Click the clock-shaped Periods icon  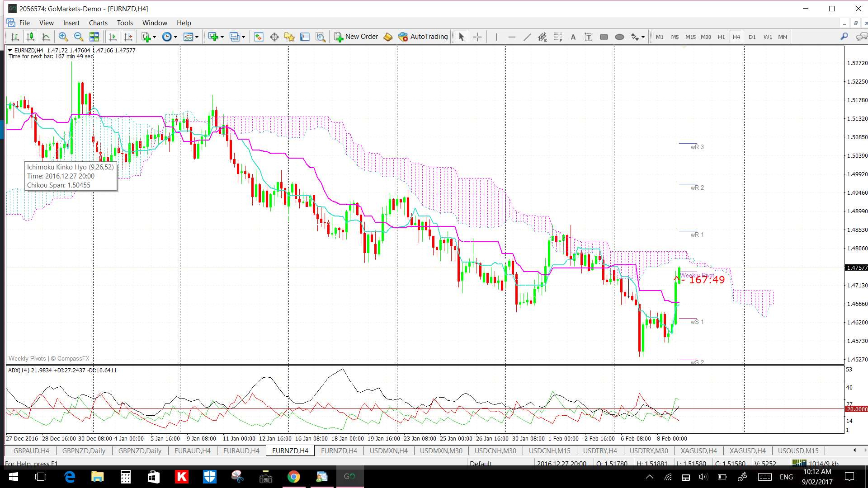(x=167, y=37)
